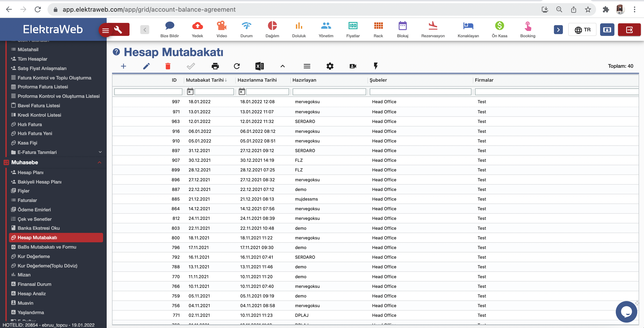This screenshot has width=644, height=328.
Task: Open the TR language selector
Action: 582,30
